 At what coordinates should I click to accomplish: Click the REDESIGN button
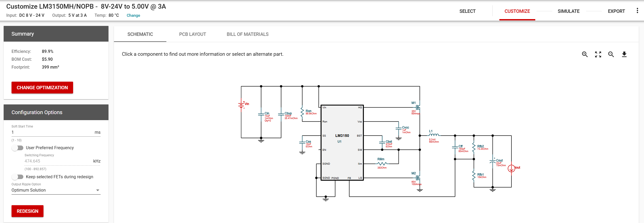click(x=28, y=211)
